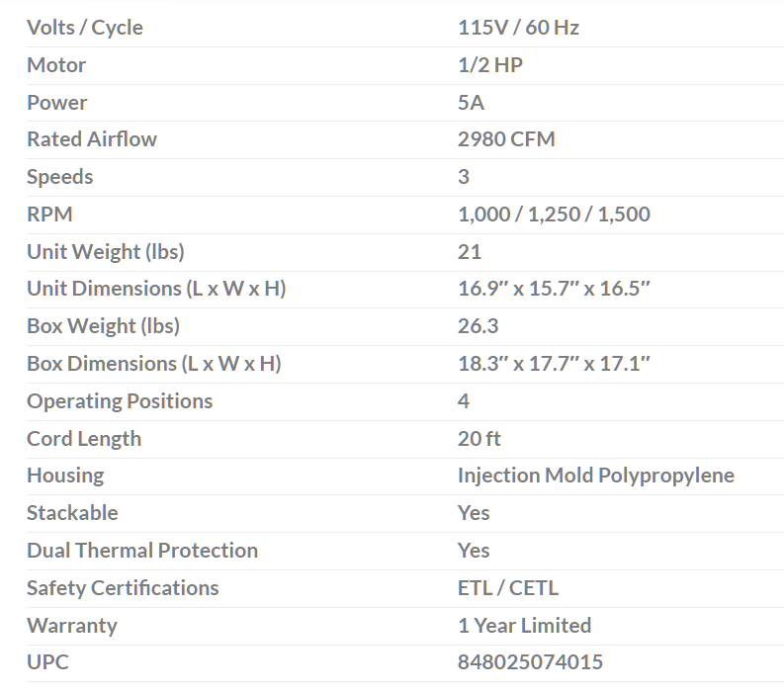784x694 pixels.
Task: Select the unit dimensions 16.9" x 15.7" x 16.5"
Action: [x=554, y=289]
